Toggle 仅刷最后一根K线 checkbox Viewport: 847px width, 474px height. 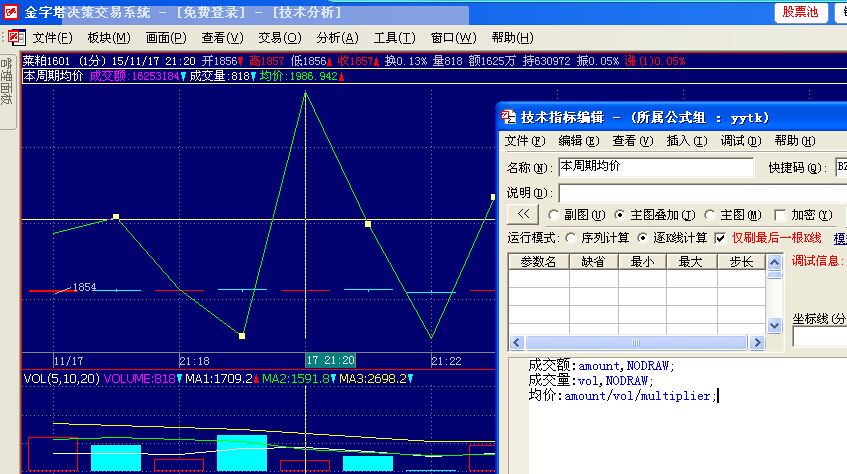720,238
